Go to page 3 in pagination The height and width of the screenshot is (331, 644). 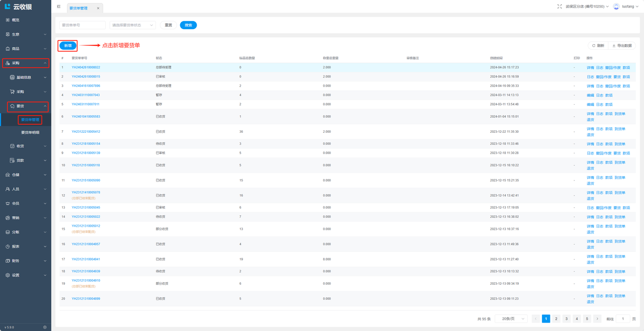tap(567, 319)
